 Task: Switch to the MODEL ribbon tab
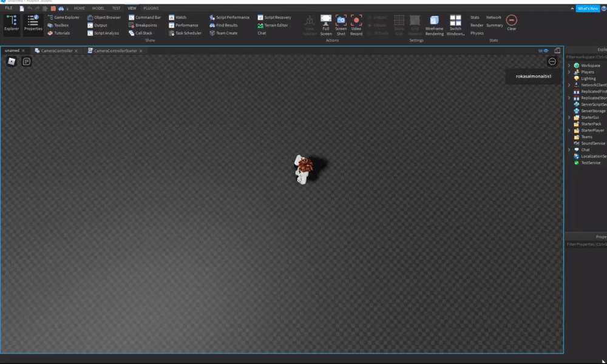[98, 8]
